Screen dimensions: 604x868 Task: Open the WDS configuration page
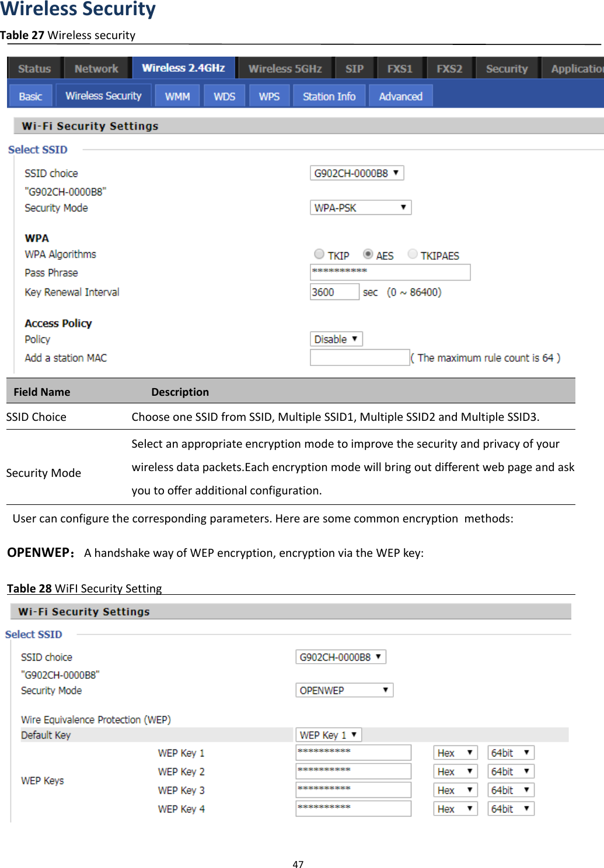[224, 95]
